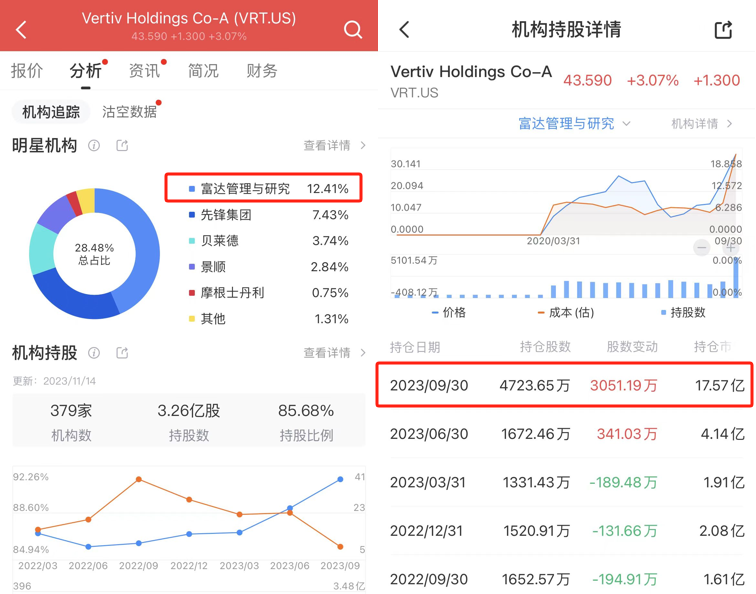Zoom out chart with minus button
The image size is (756, 594).
(x=702, y=248)
